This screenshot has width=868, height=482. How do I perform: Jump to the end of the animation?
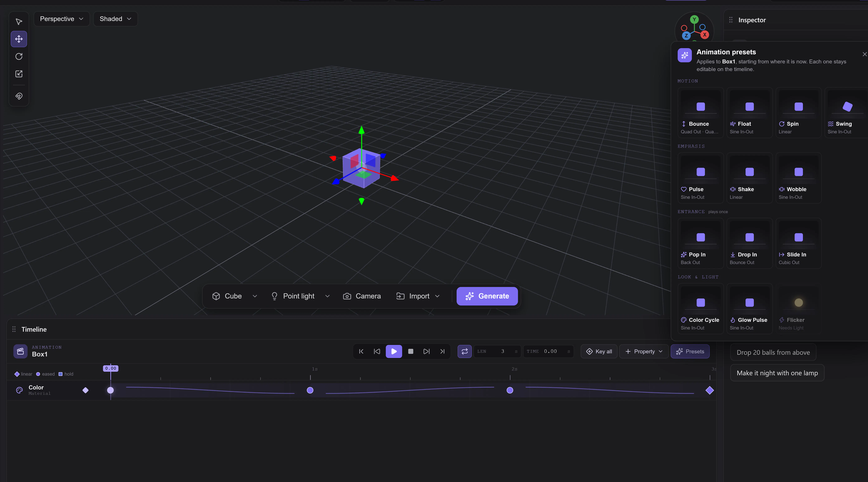coord(442,351)
